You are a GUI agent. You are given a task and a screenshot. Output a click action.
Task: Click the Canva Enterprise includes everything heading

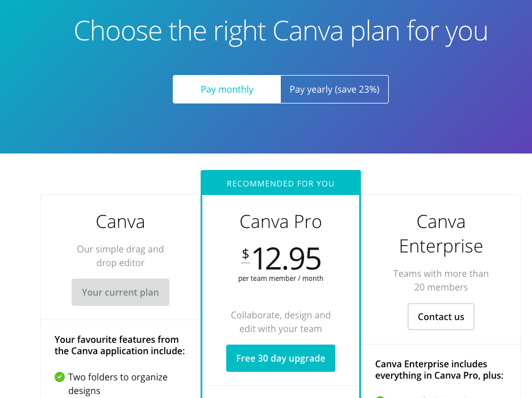pyautogui.click(x=439, y=370)
